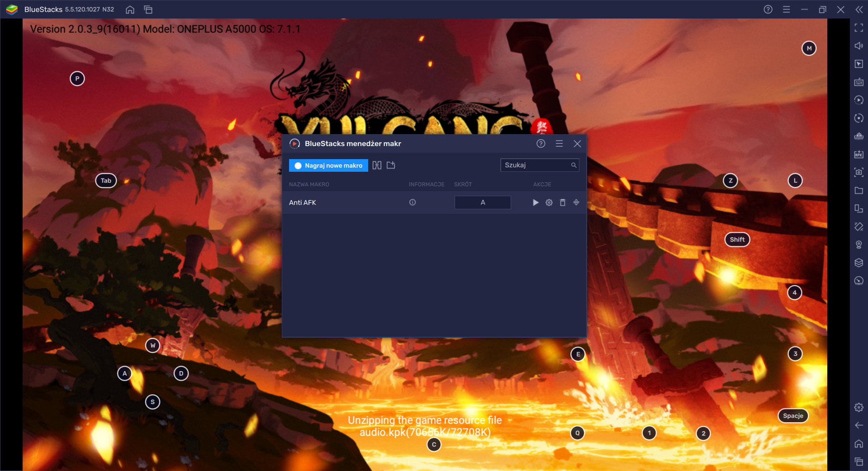Click the 4 key overlay control
Image resolution: width=868 pixels, height=471 pixels.
click(795, 292)
